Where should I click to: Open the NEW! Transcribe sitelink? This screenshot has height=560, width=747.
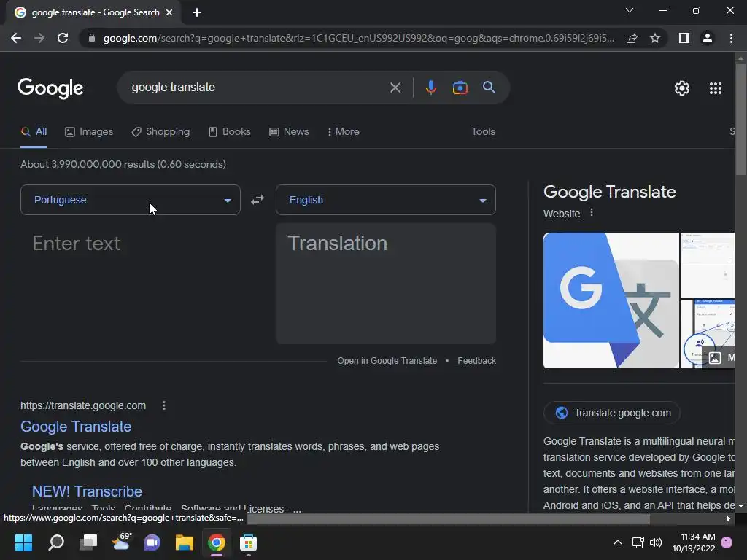pyautogui.click(x=87, y=491)
